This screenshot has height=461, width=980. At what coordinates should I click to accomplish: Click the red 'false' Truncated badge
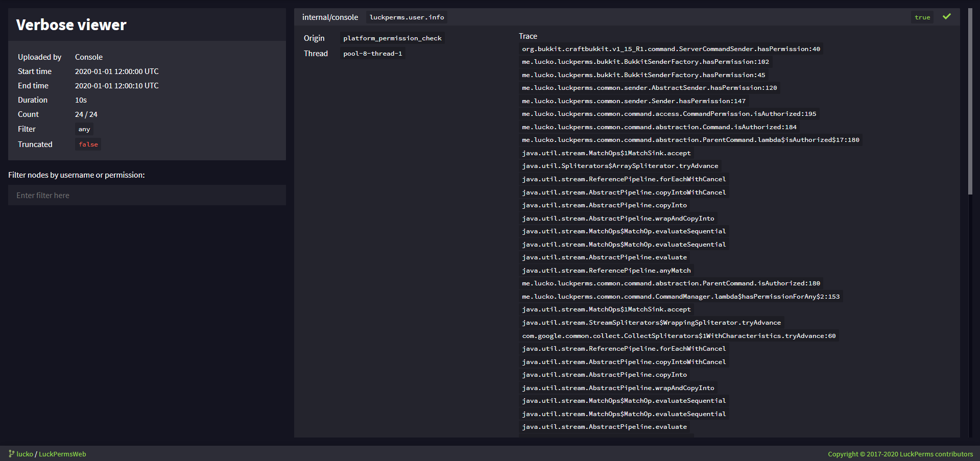point(88,144)
